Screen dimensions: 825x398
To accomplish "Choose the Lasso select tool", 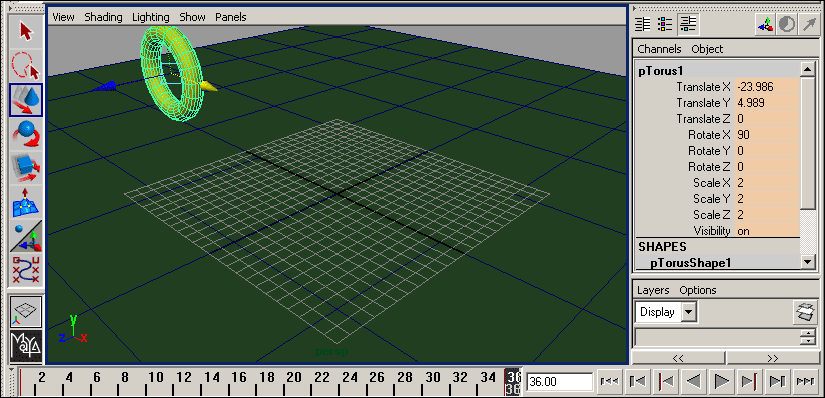I will coord(25,65).
